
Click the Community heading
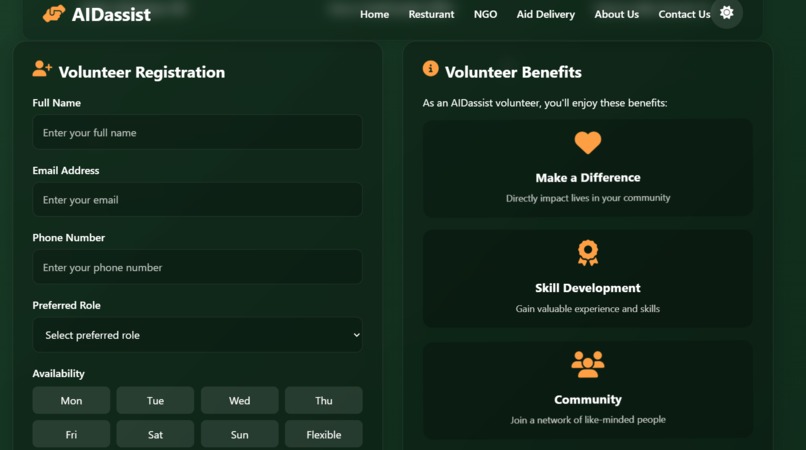coord(588,400)
